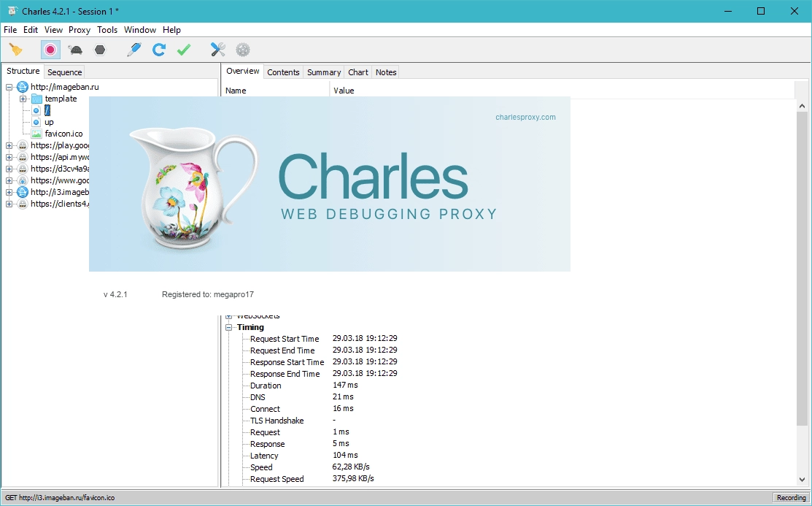The height and width of the screenshot is (506, 812).
Task: Expand the http://i3.imageb... host node
Action: pos(9,192)
